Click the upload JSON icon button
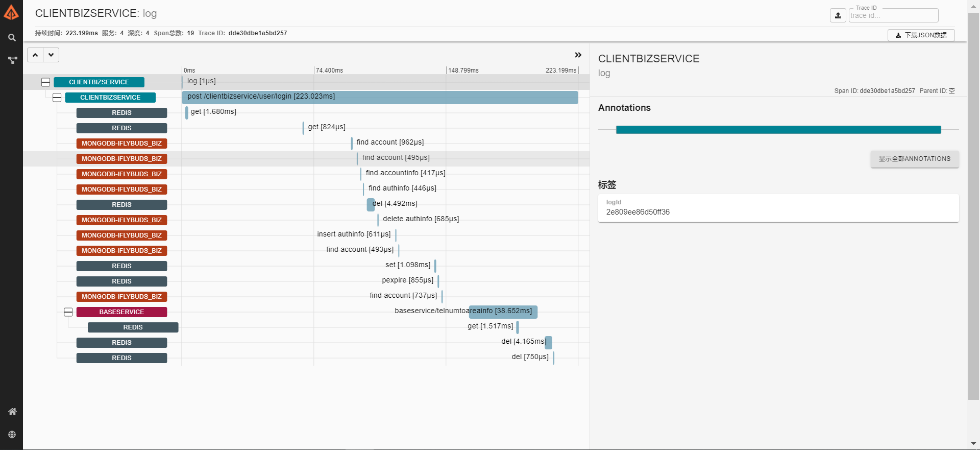The height and width of the screenshot is (450, 980). (x=838, y=15)
